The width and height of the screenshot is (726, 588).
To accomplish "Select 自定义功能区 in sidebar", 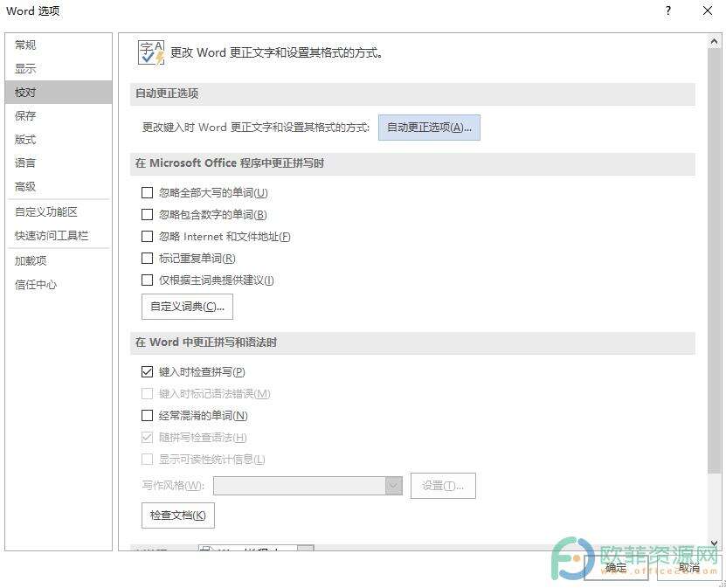I will pyautogui.click(x=59, y=212).
